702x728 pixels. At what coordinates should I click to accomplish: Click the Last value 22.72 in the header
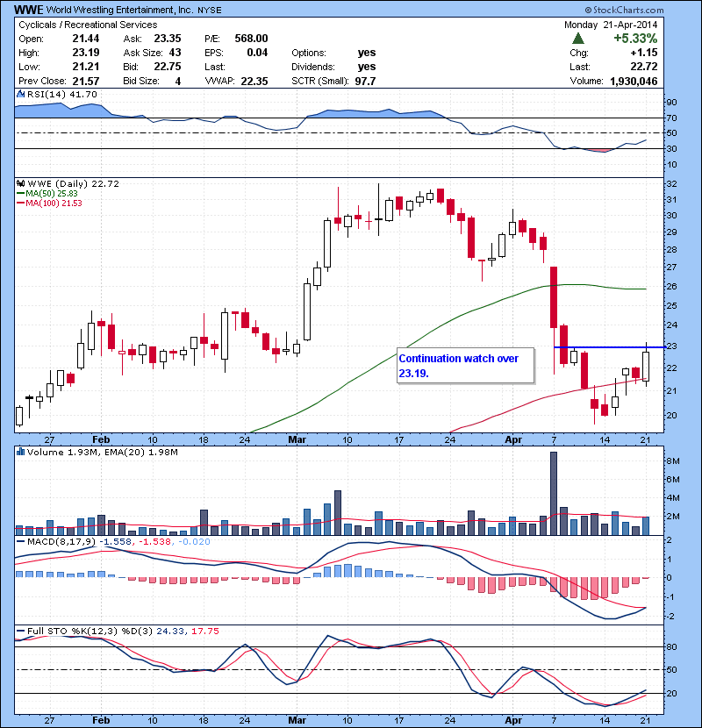click(x=644, y=67)
